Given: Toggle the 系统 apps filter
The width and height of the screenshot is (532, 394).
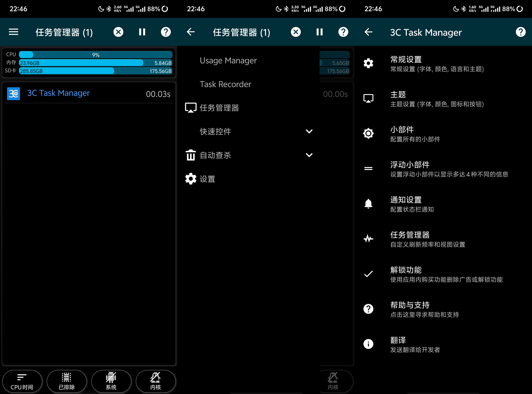Looking at the screenshot, I should (111, 381).
